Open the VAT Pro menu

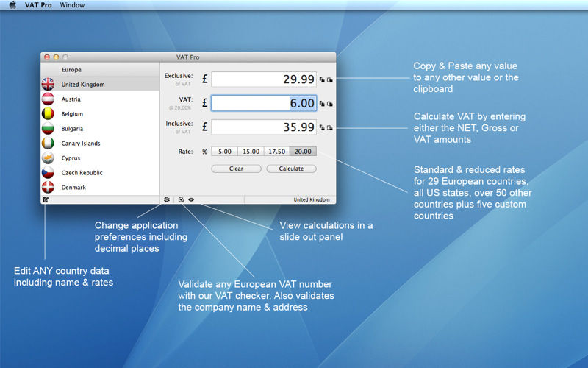38,5
